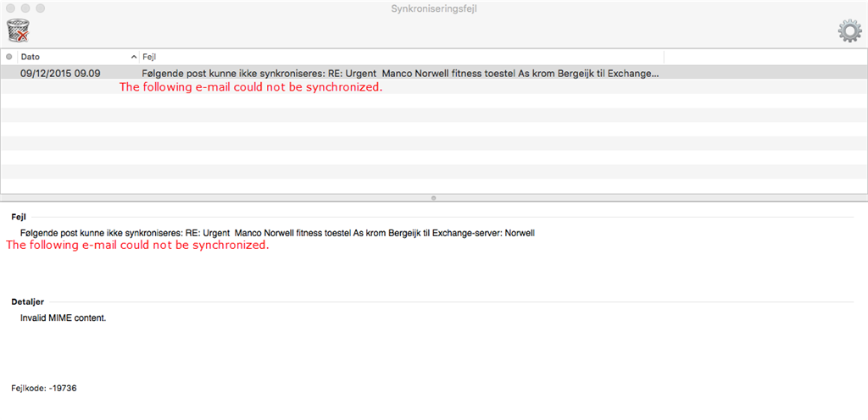Select the 09/12/2015 09.09 date cell

[60, 73]
